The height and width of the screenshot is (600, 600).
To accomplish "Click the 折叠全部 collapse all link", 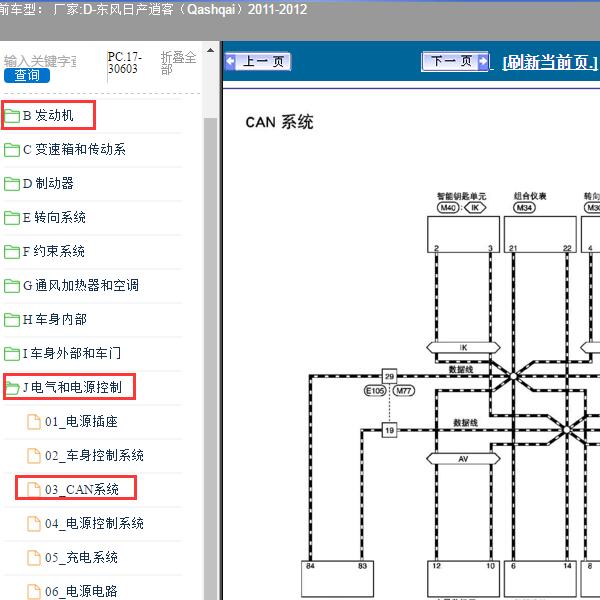I will pyautogui.click(x=178, y=63).
